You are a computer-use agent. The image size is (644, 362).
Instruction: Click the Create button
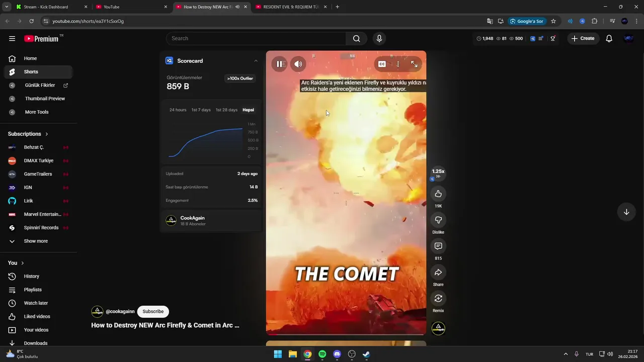click(583, 39)
